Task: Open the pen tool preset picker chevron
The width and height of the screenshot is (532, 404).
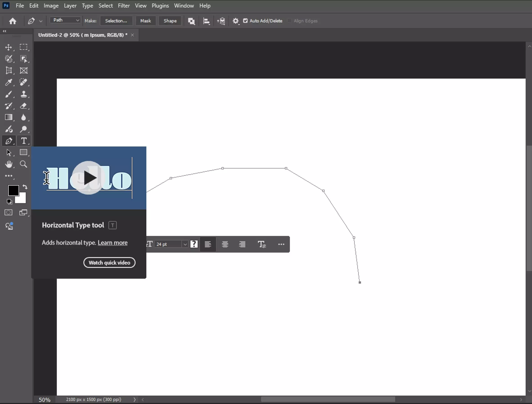Action: pos(41,21)
